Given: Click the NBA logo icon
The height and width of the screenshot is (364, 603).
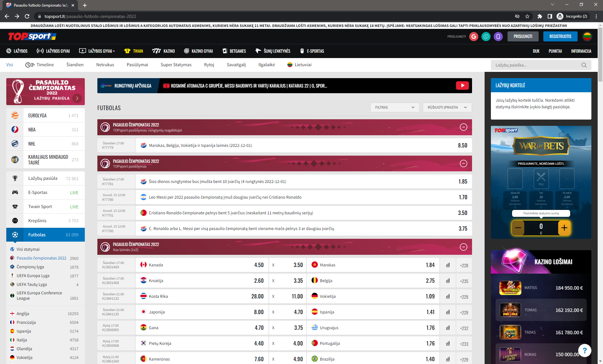Looking at the screenshot, I should pos(15,130).
